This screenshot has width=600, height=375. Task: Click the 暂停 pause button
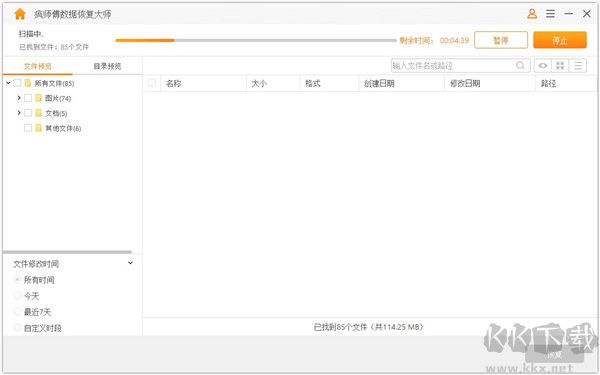[501, 40]
